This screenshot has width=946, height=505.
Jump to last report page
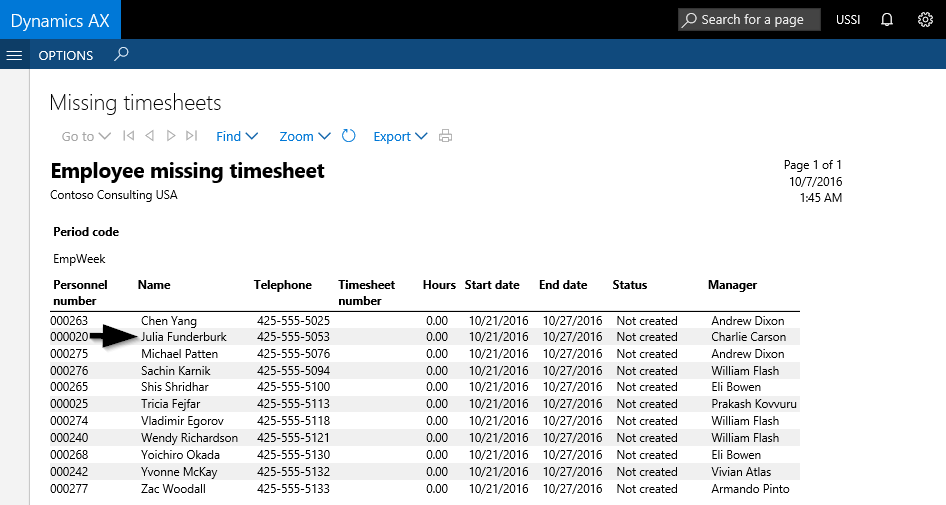(x=191, y=136)
